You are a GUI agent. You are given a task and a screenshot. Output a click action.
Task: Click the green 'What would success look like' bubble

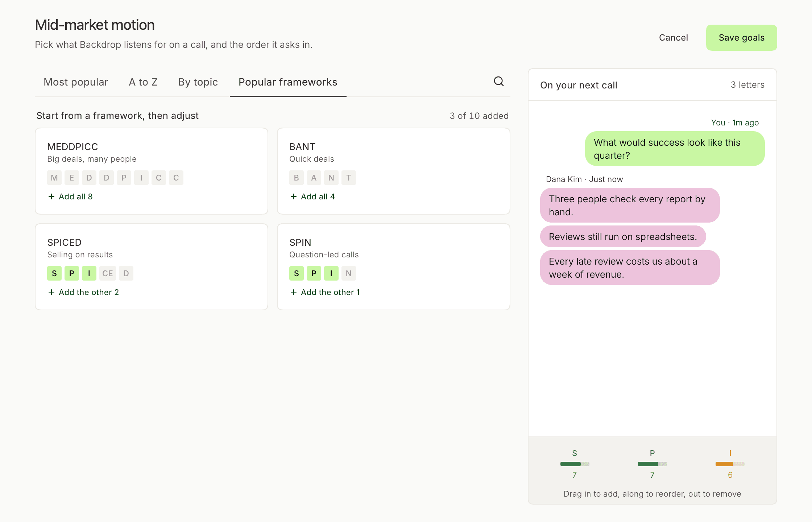pos(675,149)
